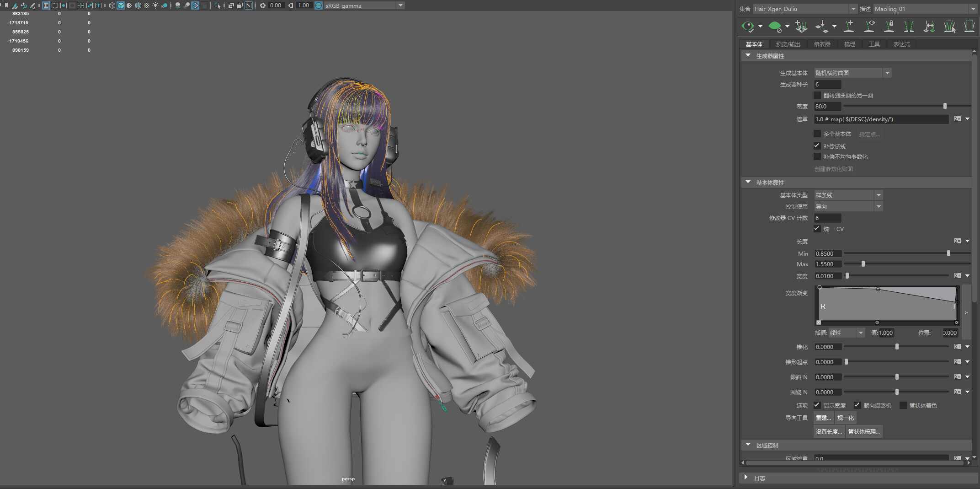Click the 规一化 button
This screenshot has width=980, height=489.
pyautogui.click(x=845, y=418)
